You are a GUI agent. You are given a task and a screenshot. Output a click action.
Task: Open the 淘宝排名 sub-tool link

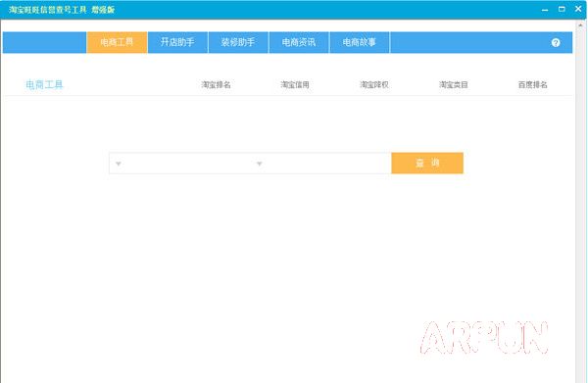tap(216, 85)
